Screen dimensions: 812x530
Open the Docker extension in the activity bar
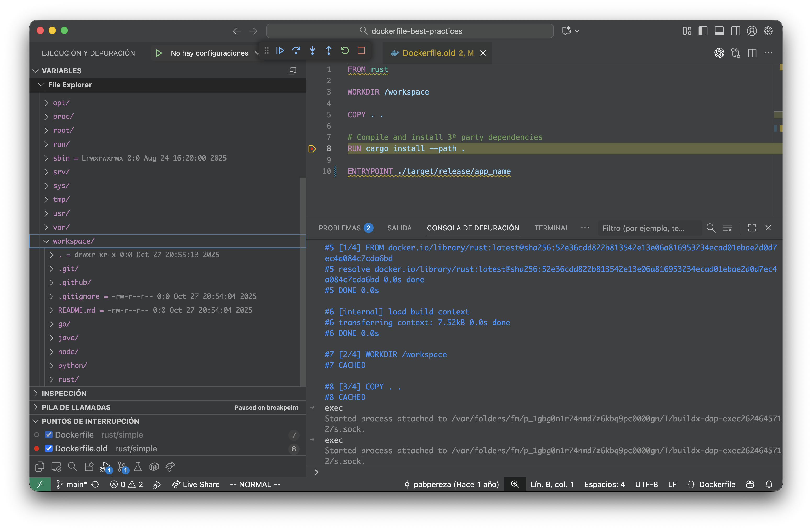pos(154,467)
